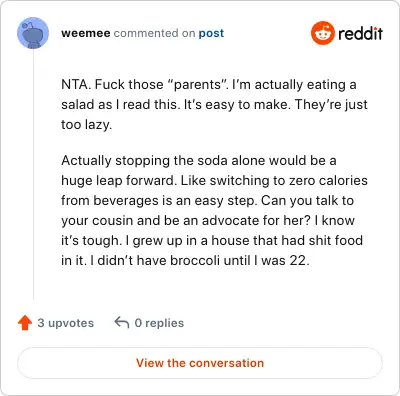The width and height of the screenshot is (400, 396).
Task: Click the your cousin advocate sentence line
Action: 208,220
